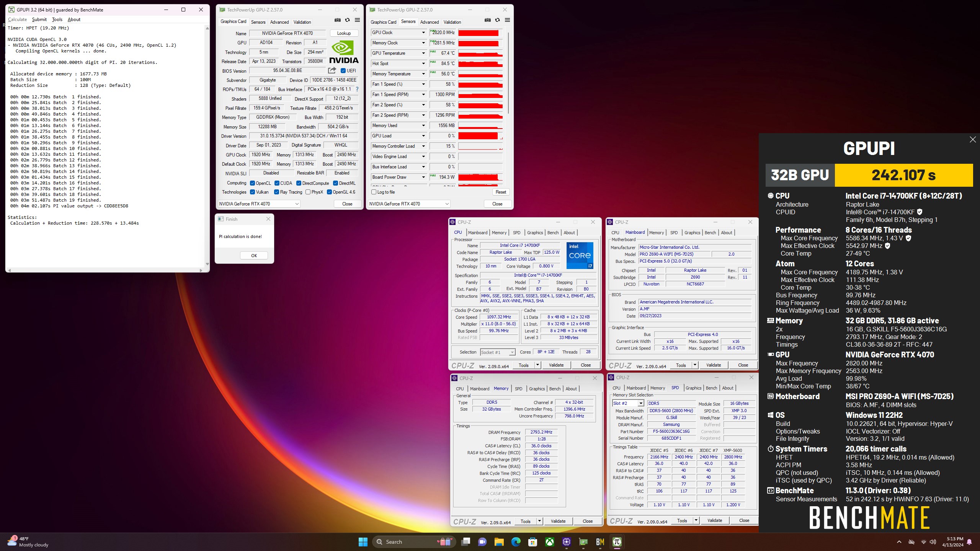Screen dimensions: 980x551
Task: Toggle the OpenCL computing checkbox
Action: (x=252, y=183)
